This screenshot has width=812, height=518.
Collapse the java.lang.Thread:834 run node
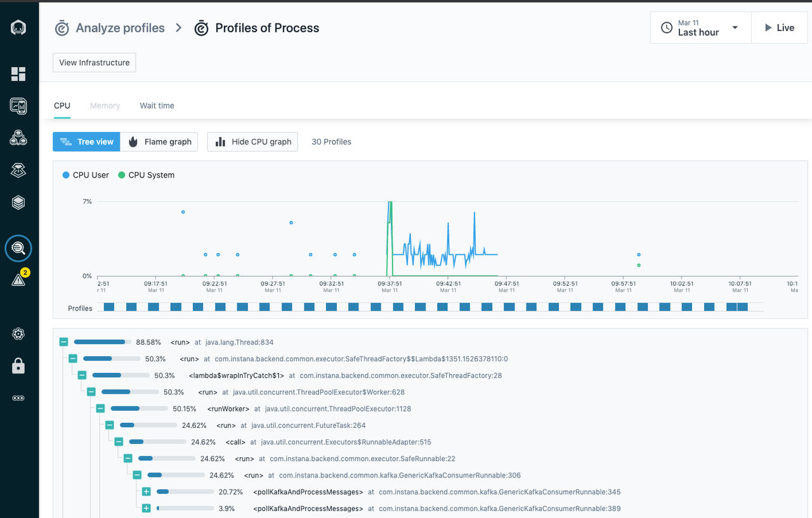click(x=63, y=342)
